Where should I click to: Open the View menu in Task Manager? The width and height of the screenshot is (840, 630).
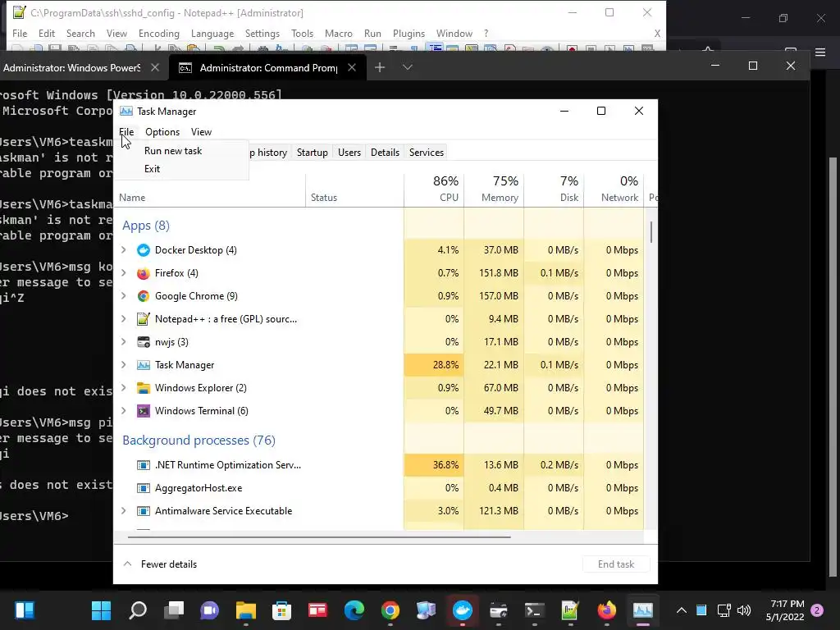pos(202,132)
